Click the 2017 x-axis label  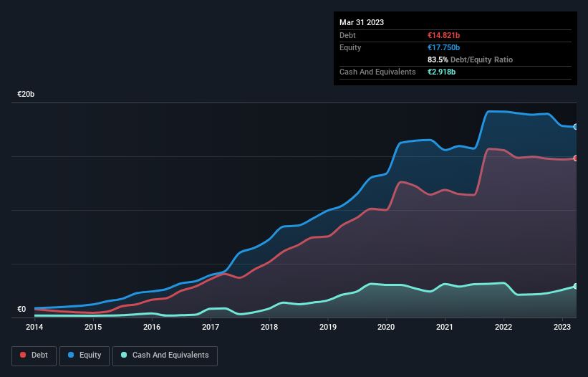pos(211,327)
